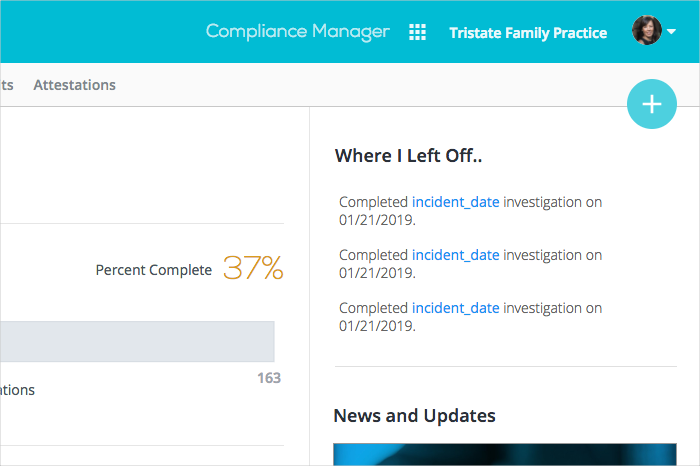The width and height of the screenshot is (700, 466).
Task: Open the second incident_date link
Action: (455, 255)
